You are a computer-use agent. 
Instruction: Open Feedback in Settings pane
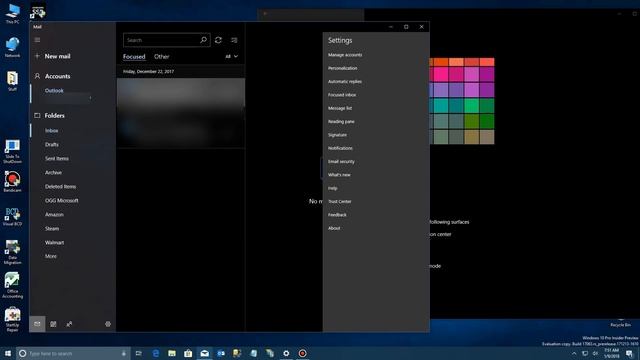click(337, 215)
